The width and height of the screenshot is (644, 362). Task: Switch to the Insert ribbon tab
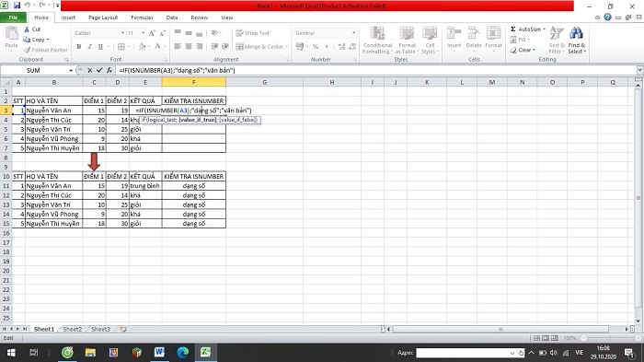pos(68,18)
